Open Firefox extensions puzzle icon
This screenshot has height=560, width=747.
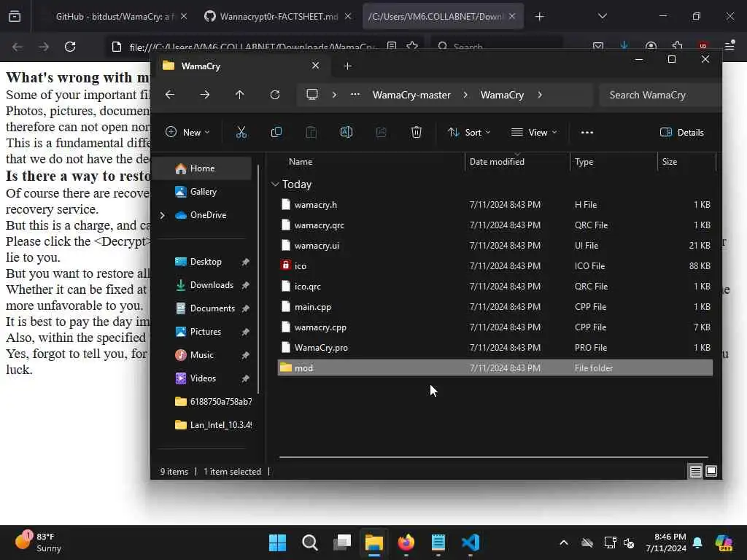click(678, 46)
